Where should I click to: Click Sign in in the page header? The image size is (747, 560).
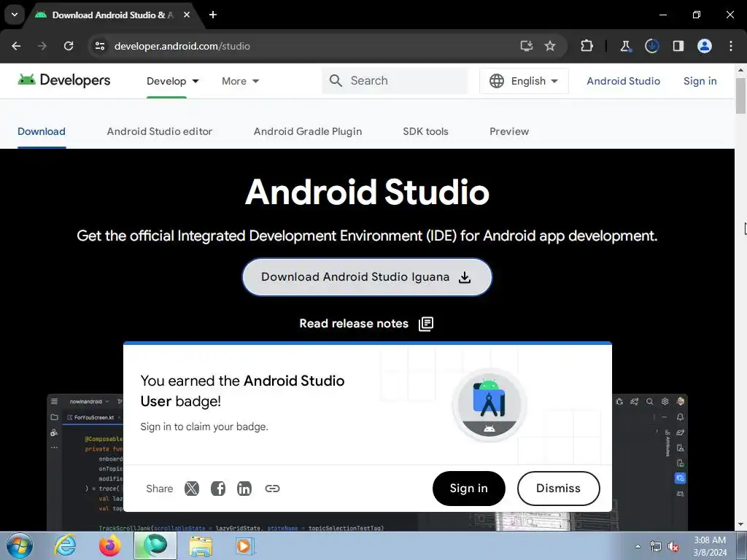pyautogui.click(x=700, y=81)
